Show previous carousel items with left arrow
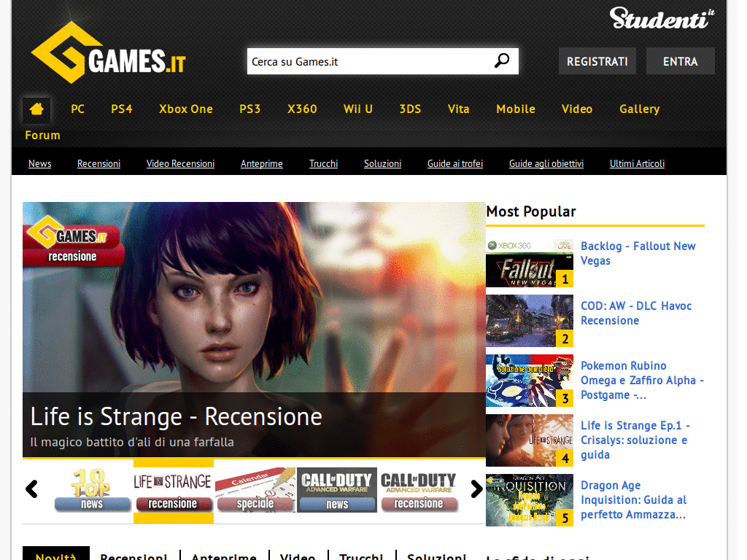The height and width of the screenshot is (560, 747). 32,489
